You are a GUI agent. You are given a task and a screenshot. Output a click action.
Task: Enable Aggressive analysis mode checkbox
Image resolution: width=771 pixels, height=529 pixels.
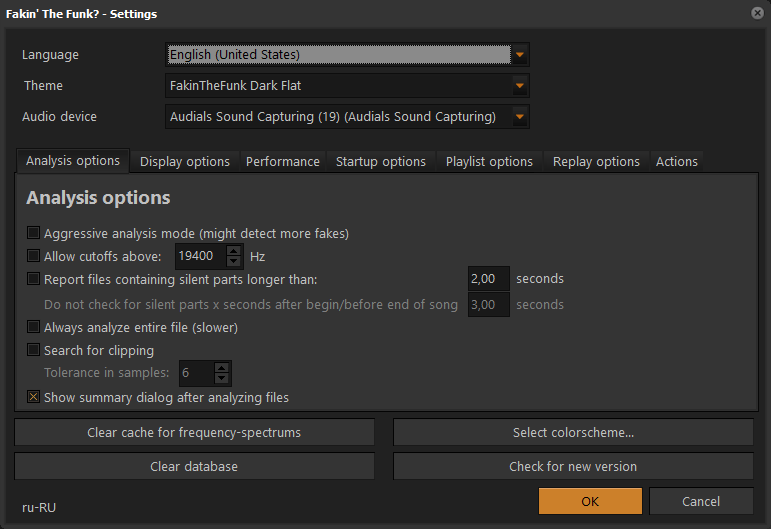point(34,233)
